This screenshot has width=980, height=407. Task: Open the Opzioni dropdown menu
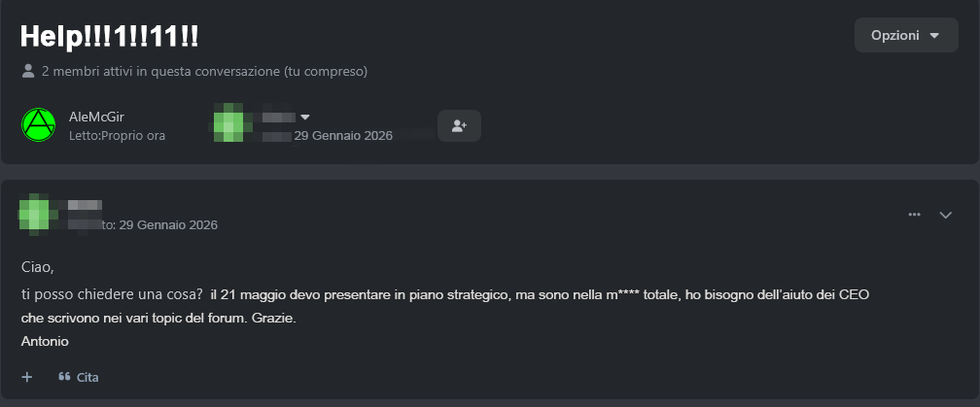pos(905,36)
